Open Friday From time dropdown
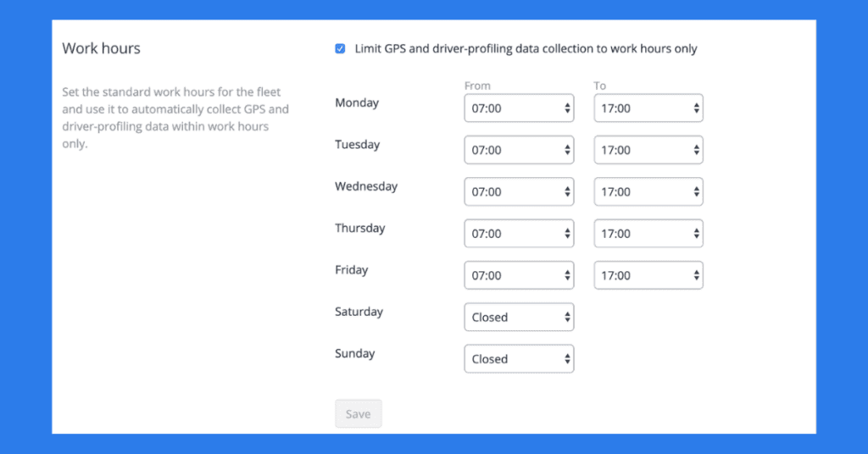Viewport: 868px width, 454px height. click(519, 275)
